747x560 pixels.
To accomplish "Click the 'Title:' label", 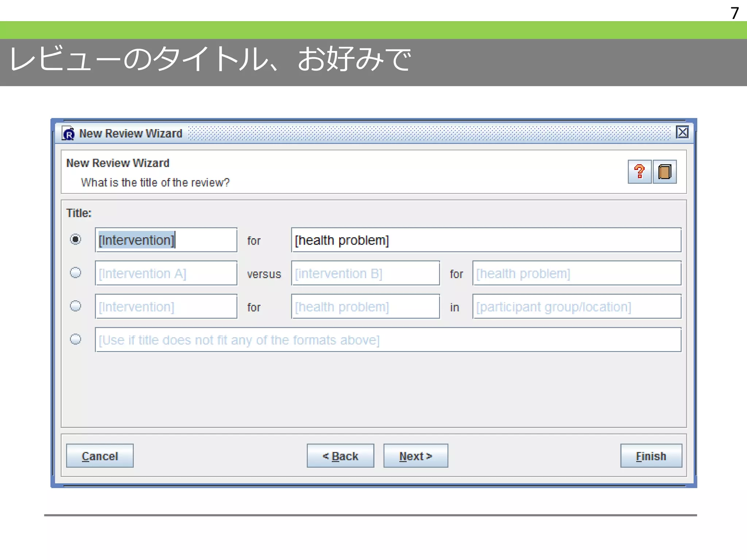I will click(x=79, y=213).
